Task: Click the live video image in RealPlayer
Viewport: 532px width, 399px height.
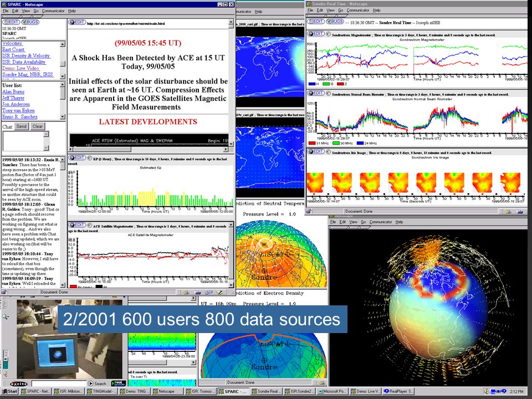Action: pyautogui.click(x=70, y=339)
